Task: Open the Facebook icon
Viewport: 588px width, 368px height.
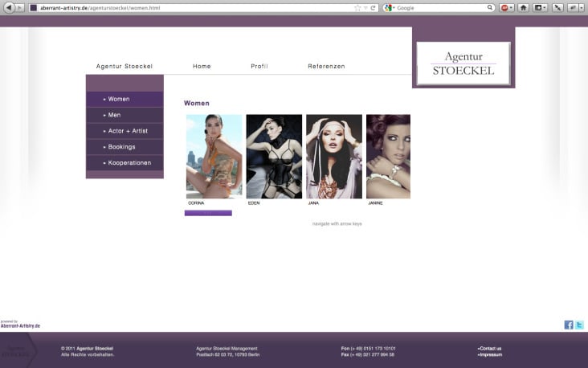Action: point(569,325)
